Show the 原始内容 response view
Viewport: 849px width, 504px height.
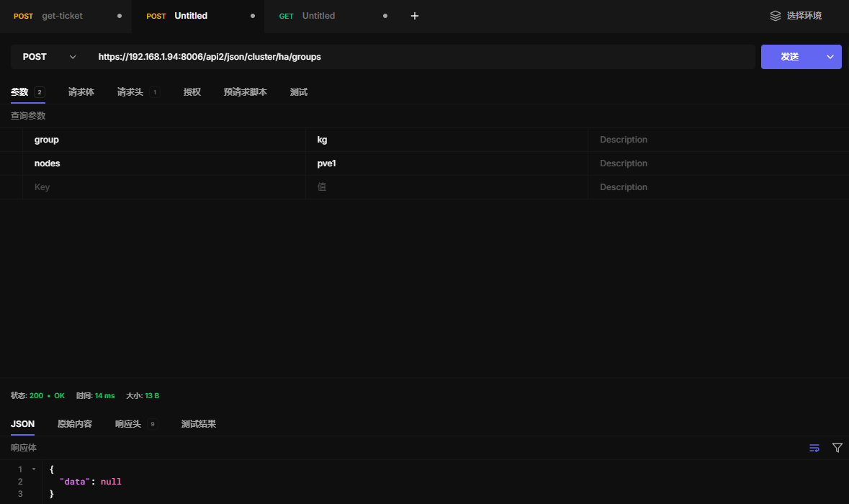(x=75, y=424)
